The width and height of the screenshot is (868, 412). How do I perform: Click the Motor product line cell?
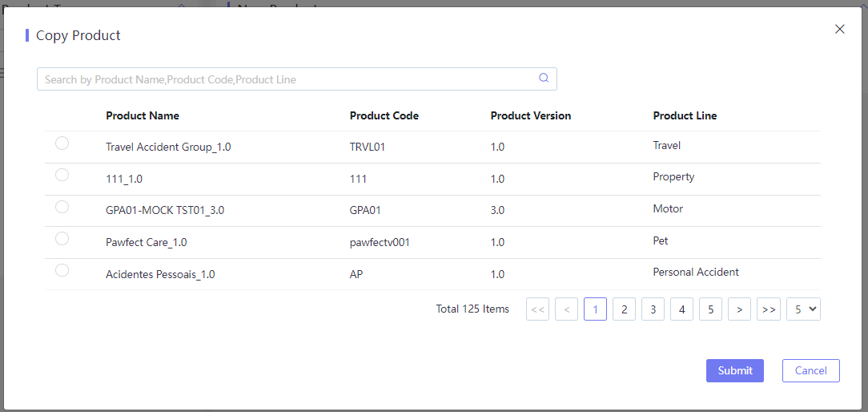tap(668, 209)
